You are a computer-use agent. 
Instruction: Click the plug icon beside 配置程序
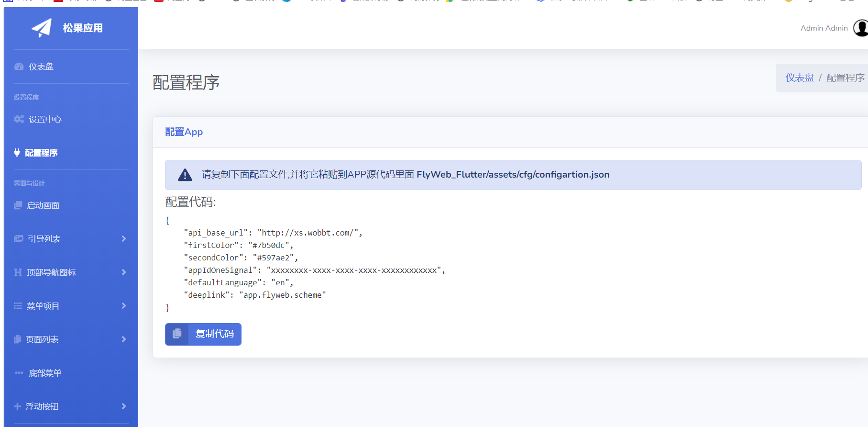17,153
